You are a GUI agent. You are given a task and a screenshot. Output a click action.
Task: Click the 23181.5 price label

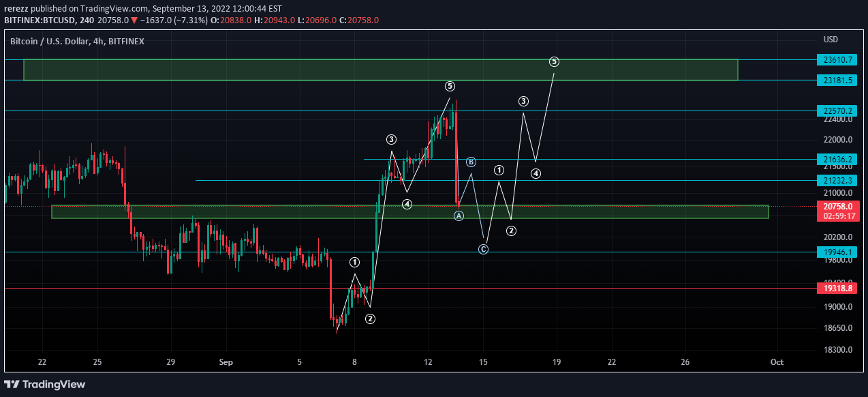[837, 80]
